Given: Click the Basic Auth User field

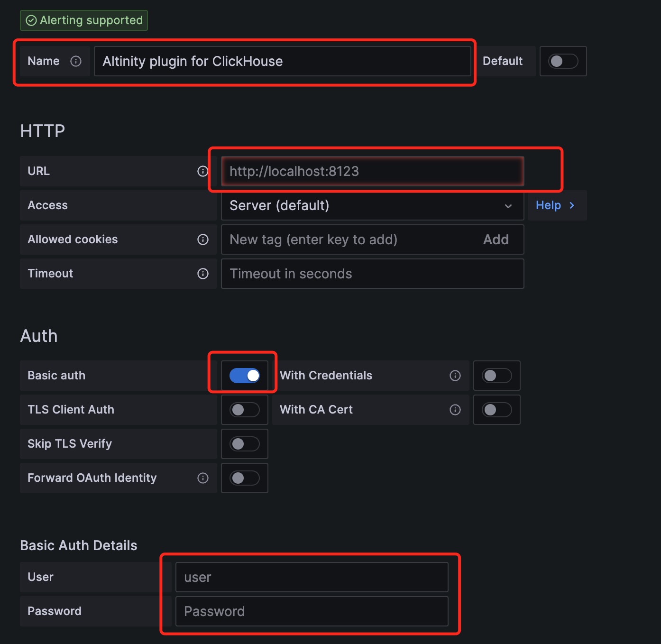Looking at the screenshot, I should 312,577.
